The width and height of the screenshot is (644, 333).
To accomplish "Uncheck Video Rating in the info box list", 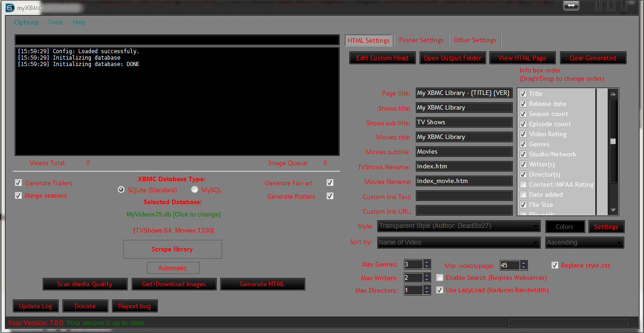I will 523,134.
